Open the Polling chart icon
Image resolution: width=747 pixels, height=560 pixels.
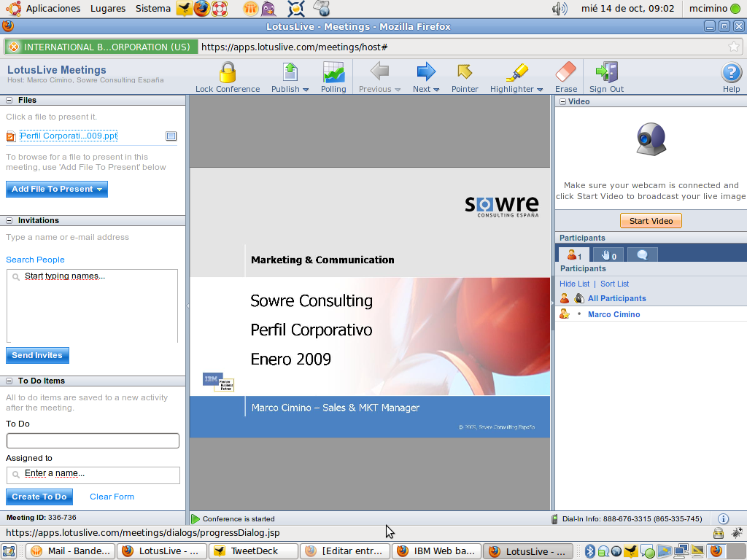pyautogui.click(x=333, y=73)
